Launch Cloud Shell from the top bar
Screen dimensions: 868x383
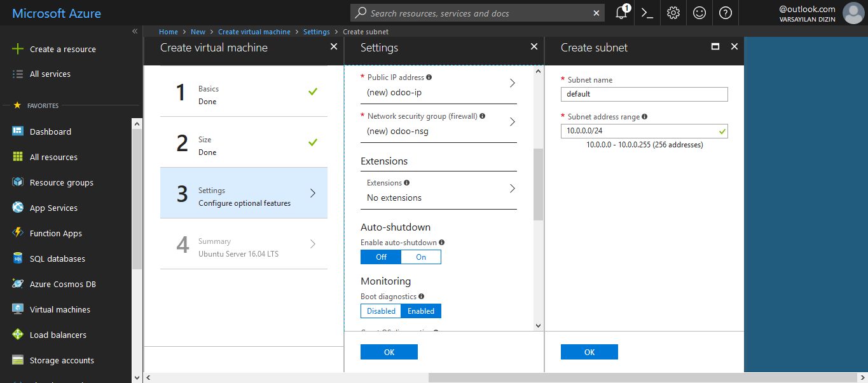pos(647,13)
